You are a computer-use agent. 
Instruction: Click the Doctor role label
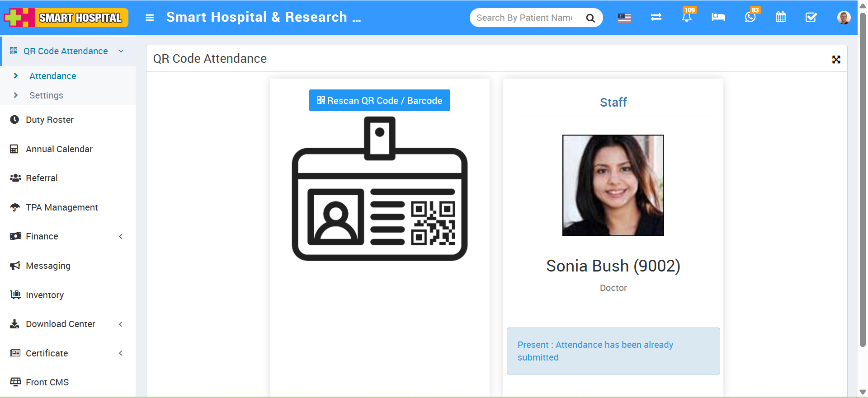[613, 288]
